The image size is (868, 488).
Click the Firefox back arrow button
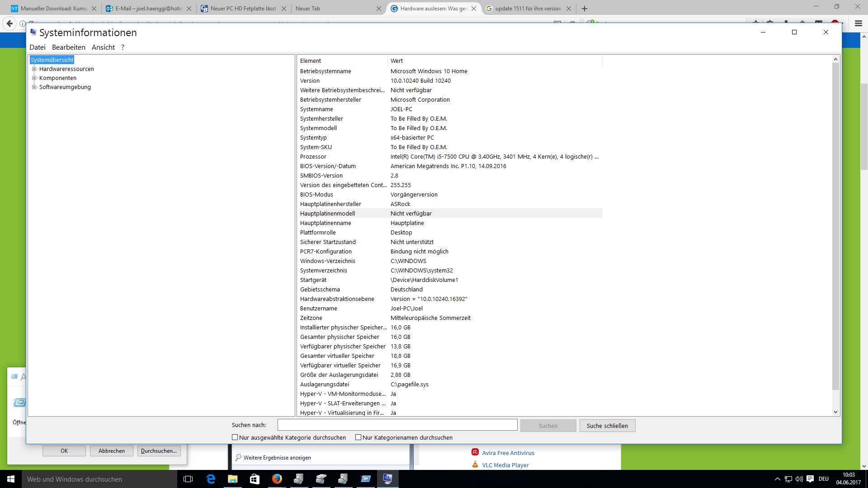9,23
